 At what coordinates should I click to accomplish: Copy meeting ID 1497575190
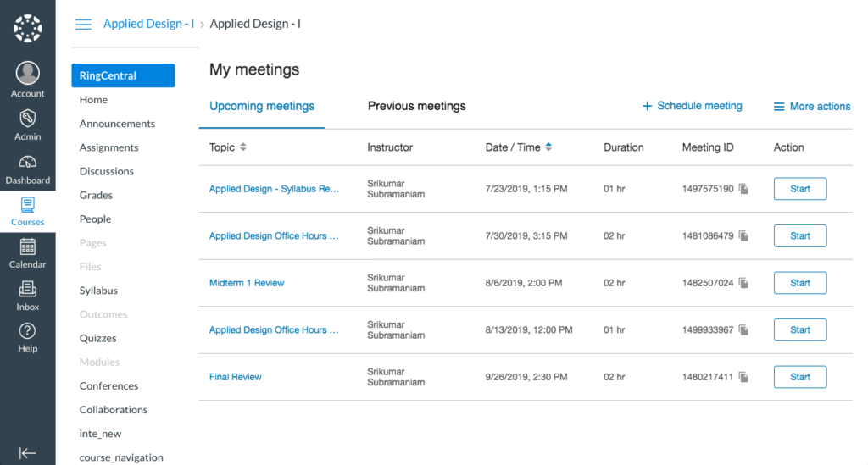tap(743, 189)
